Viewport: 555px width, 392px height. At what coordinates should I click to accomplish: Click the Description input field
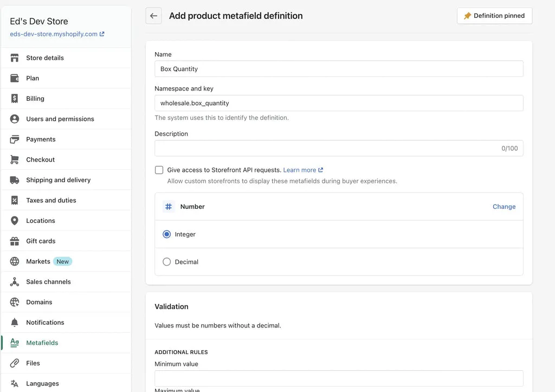tap(339, 148)
